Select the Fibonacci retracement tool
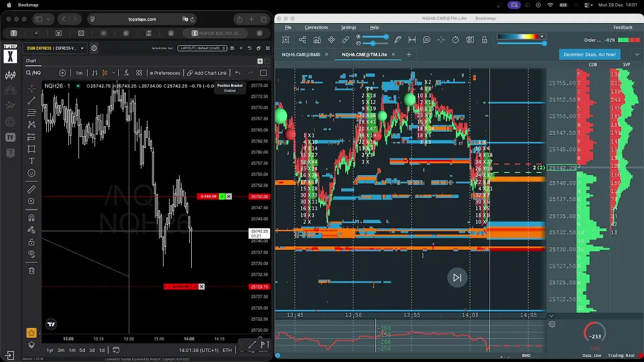This screenshot has height=362, width=644. point(31,112)
